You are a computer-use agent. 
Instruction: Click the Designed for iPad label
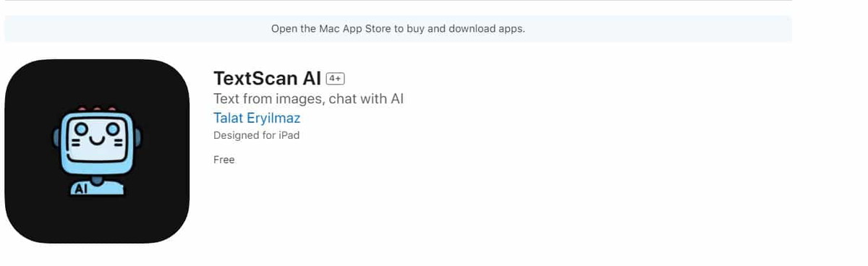pyautogui.click(x=256, y=135)
